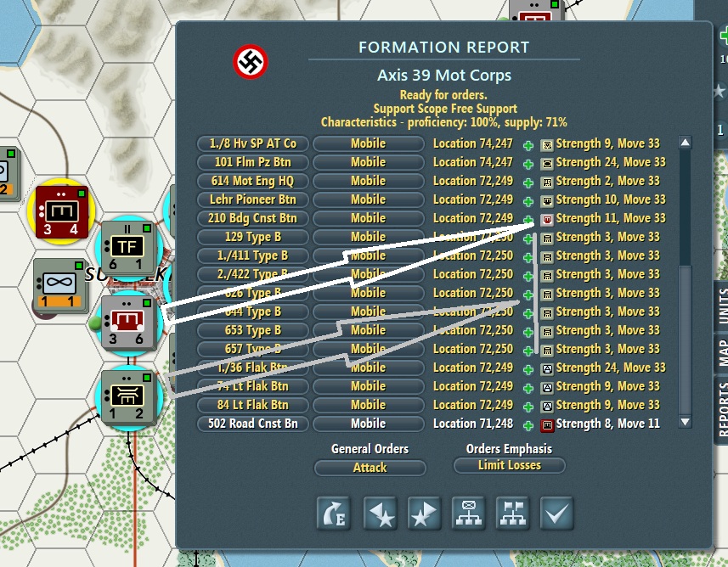Click green plus for 84 Lt Flak Btn

(528, 407)
